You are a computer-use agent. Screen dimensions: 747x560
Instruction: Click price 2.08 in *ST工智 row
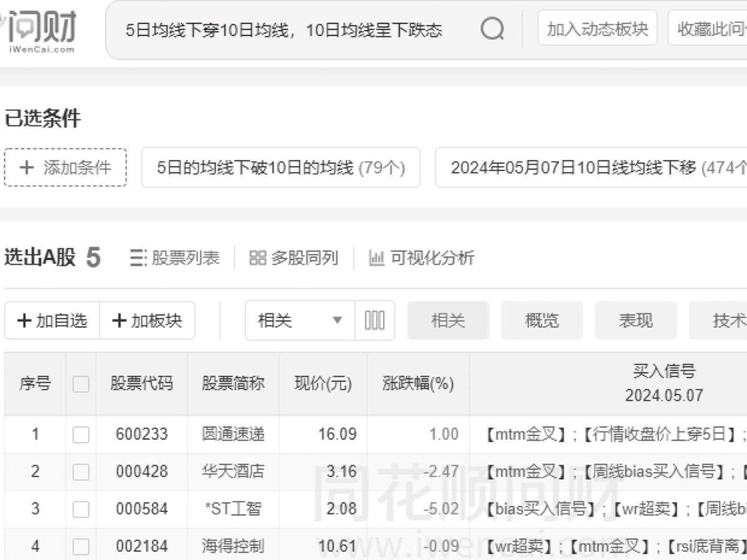(342, 509)
